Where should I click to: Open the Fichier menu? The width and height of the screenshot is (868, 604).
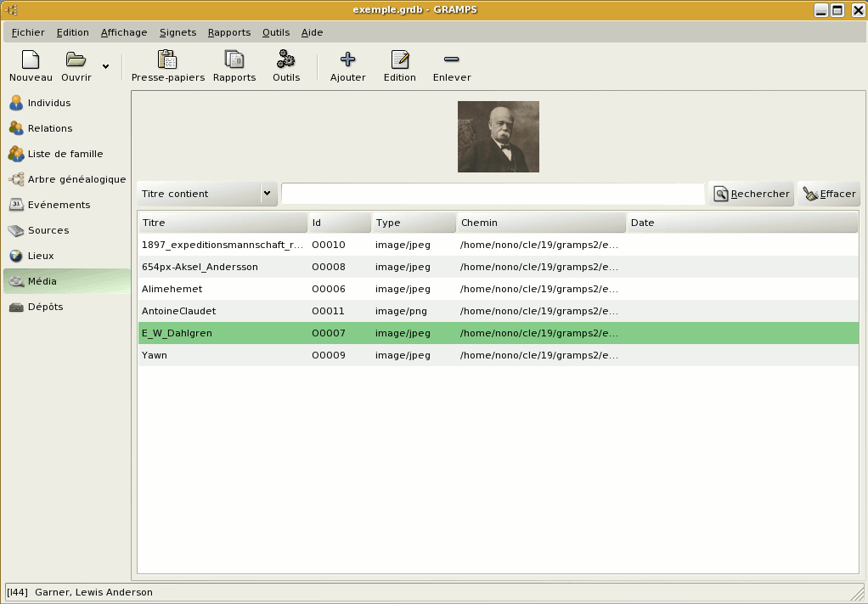28,32
